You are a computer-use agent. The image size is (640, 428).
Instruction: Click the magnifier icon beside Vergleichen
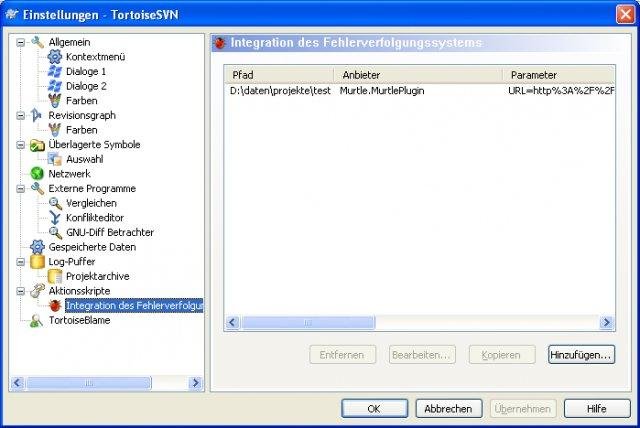click(55, 203)
